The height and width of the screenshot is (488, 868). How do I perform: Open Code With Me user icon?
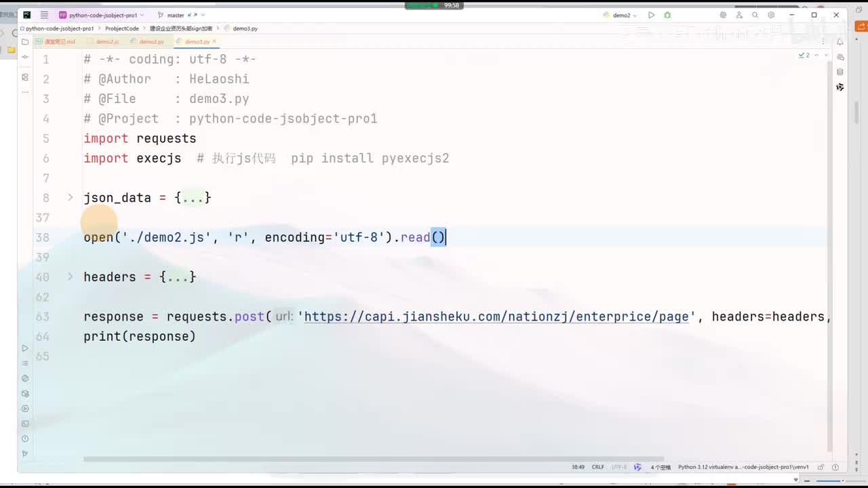pos(739,15)
